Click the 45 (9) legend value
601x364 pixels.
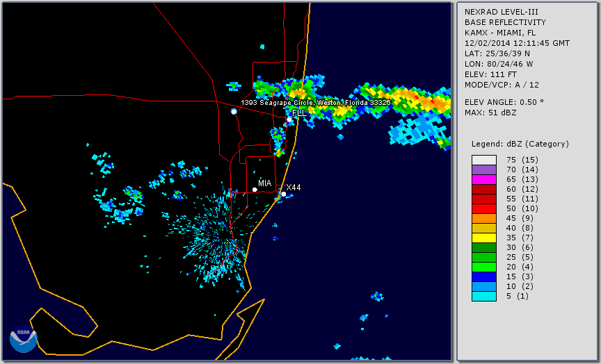tap(520, 218)
